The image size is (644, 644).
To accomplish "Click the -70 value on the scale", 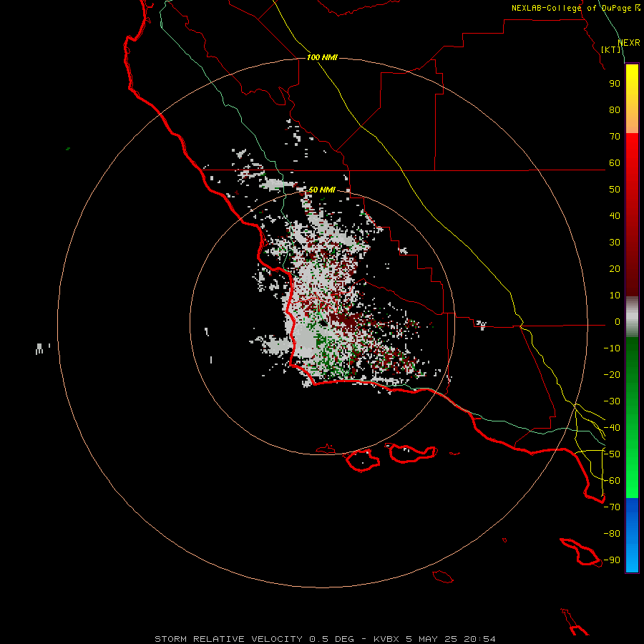I will pos(612,507).
